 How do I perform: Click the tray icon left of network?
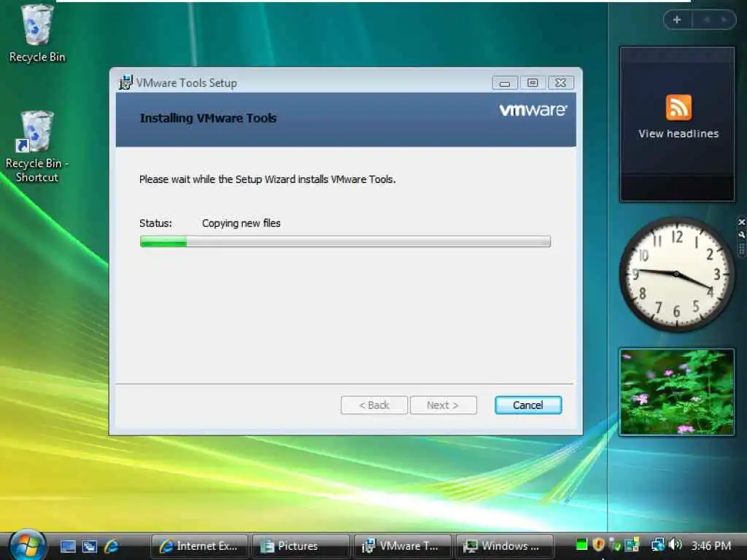[x=632, y=544]
